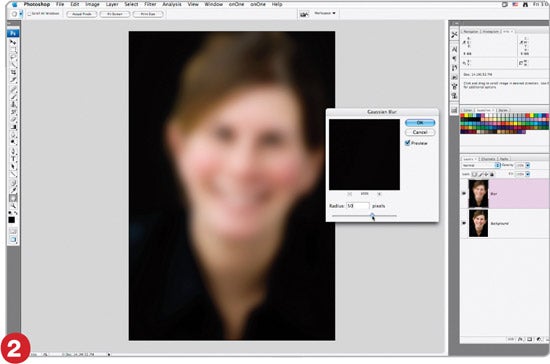The width and height of the screenshot is (550, 364).
Task: Open the Filter menu
Action: click(x=150, y=4)
